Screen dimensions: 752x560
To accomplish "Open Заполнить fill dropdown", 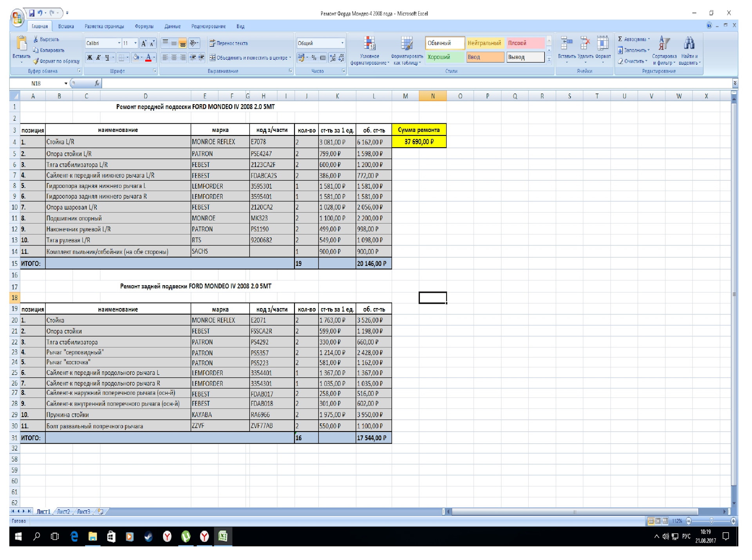I will 633,50.
